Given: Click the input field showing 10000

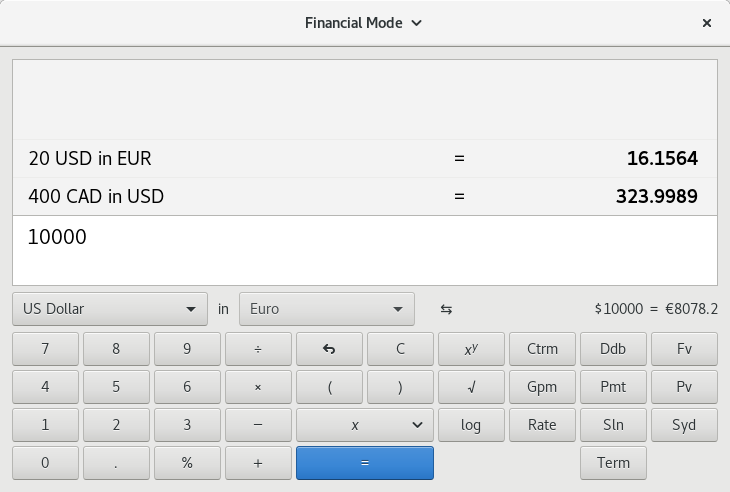Looking at the screenshot, I should pyautogui.click(x=364, y=250).
